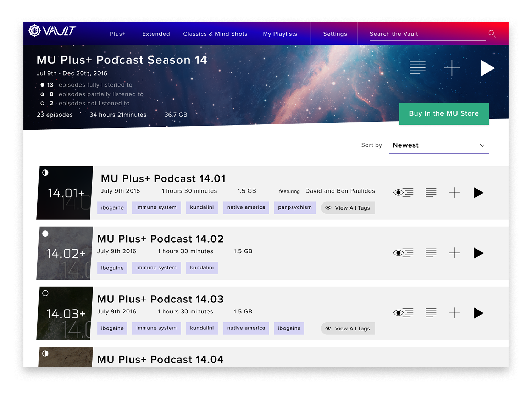Click the 2 episodes not listened line
Viewport: 532px width, 395px height.
[85, 103]
